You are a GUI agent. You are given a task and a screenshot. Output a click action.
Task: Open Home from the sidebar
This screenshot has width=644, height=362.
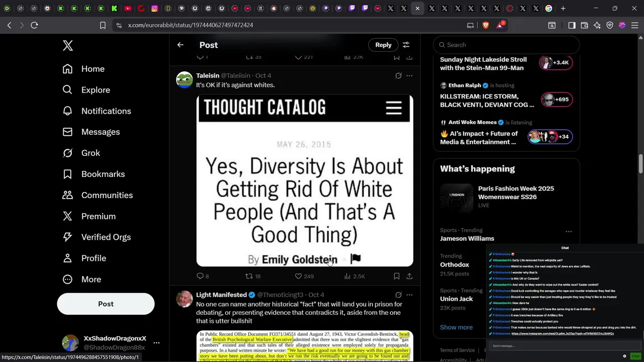(x=84, y=69)
